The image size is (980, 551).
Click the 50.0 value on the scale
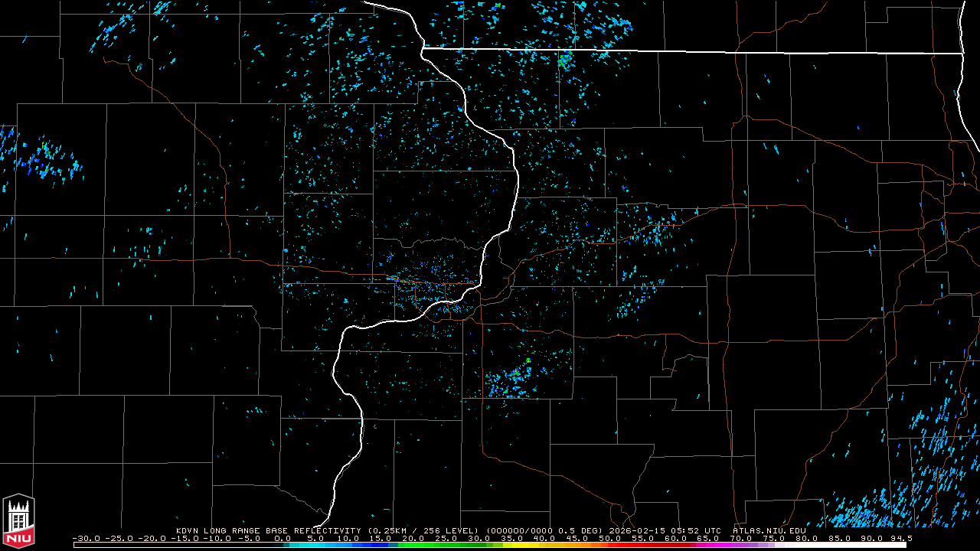[609, 538]
